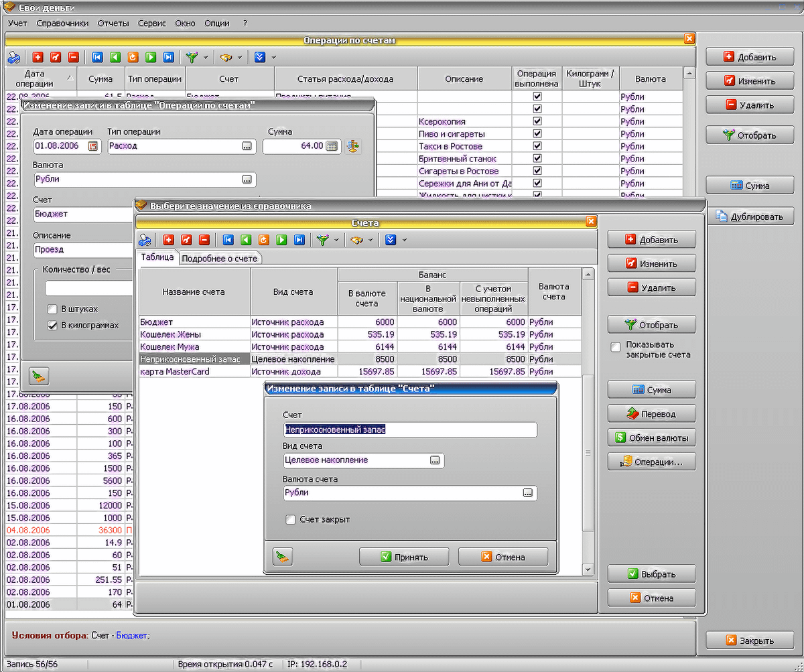
Task: Check the Счет закрыт checkbox
Action: click(x=290, y=520)
